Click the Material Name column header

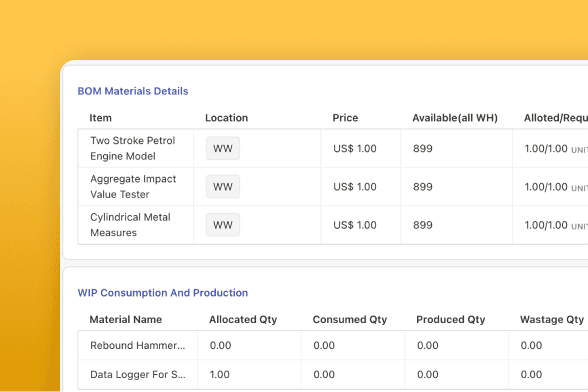[126, 320]
